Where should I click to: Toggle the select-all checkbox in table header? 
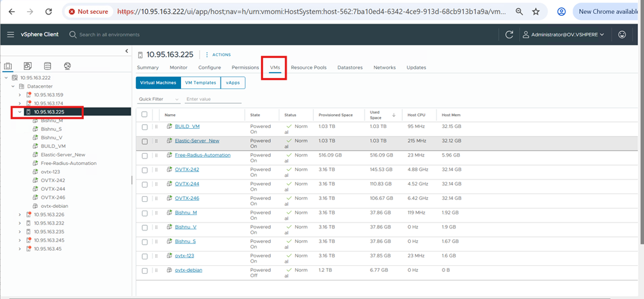pos(145,115)
